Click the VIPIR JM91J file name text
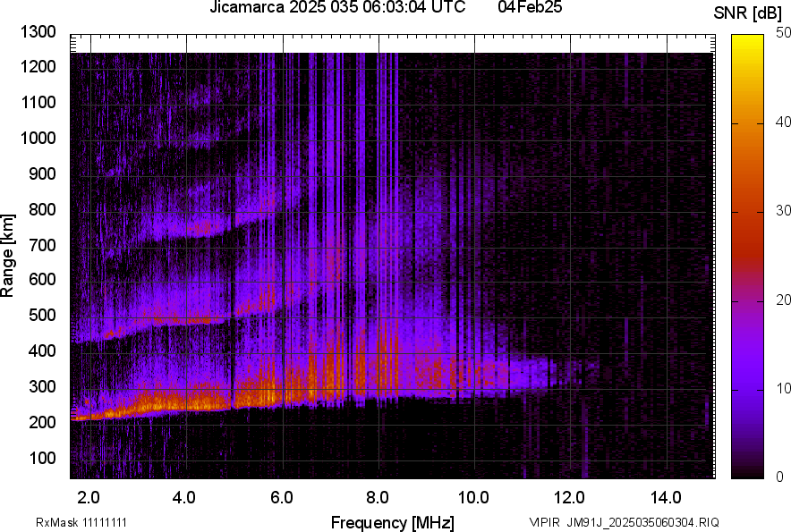This screenshot has height=532, width=791. (x=624, y=522)
